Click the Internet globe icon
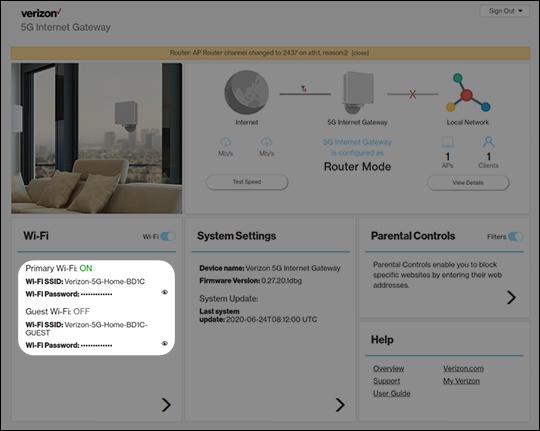The height and width of the screenshot is (431, 540). (x=247, y=92)
